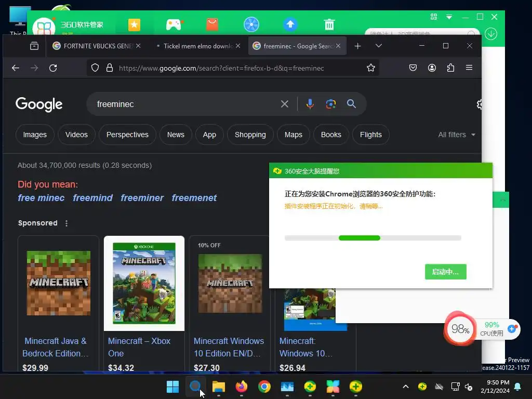Open the Minecraft Java & Bedrock thumbnail
532x399 pixels.
(x=59, y=283)
